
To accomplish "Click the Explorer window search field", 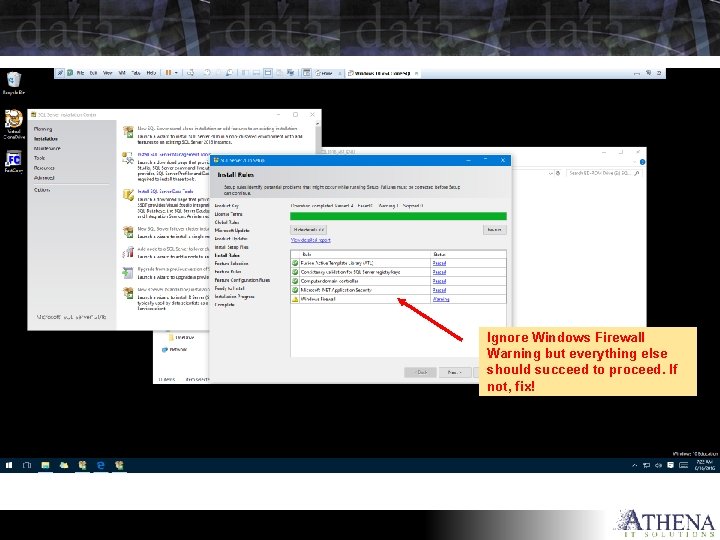I will point(604,173).
